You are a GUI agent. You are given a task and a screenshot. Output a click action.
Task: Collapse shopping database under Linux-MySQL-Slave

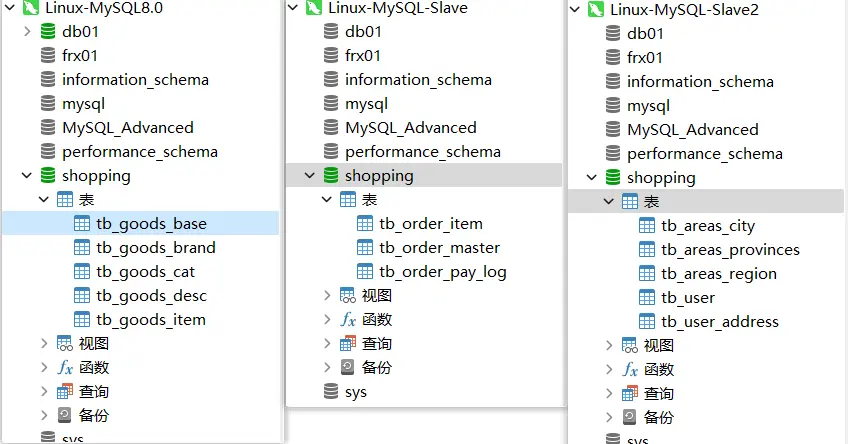(310, 175)
